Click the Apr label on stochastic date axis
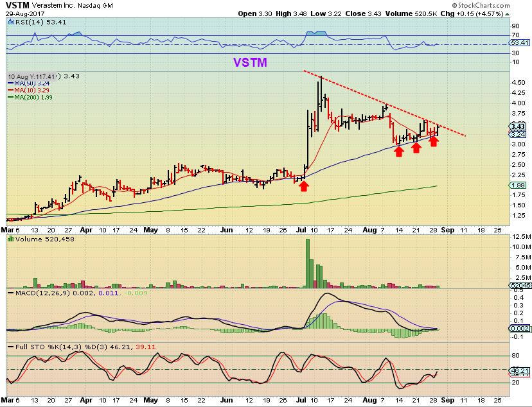The height and width of the screenshot is (407, 532). (86, 400)
